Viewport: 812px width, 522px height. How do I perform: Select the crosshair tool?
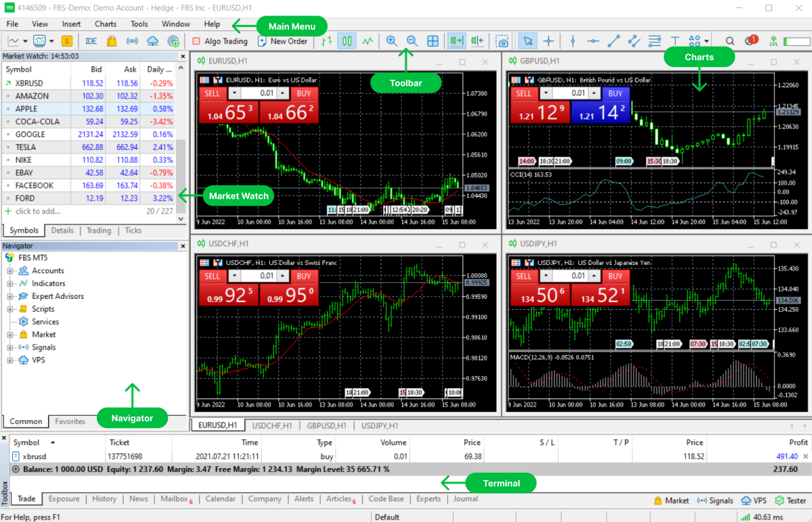click(x=549, y=41)
